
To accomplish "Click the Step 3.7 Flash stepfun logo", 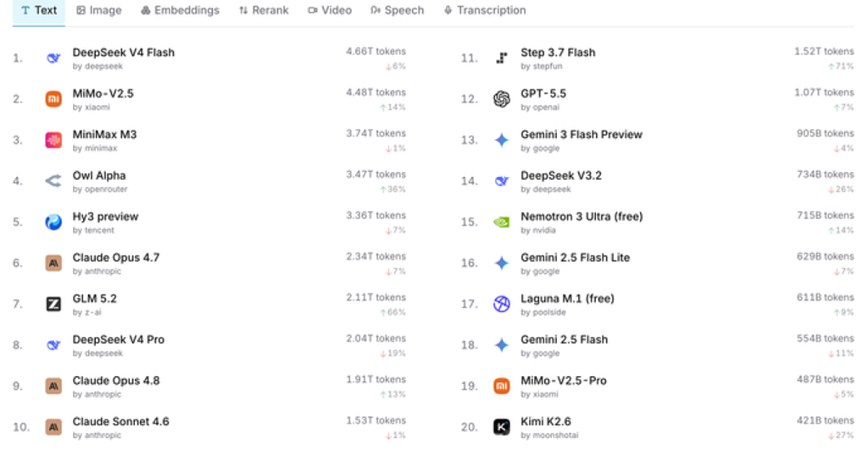I will [x=502, y=58].
